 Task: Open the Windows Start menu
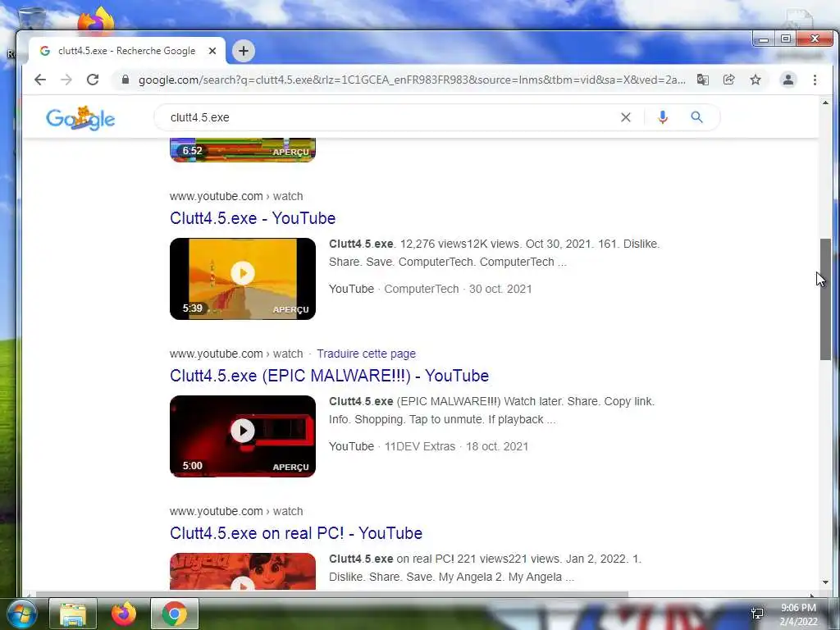[x=21, y=614]
